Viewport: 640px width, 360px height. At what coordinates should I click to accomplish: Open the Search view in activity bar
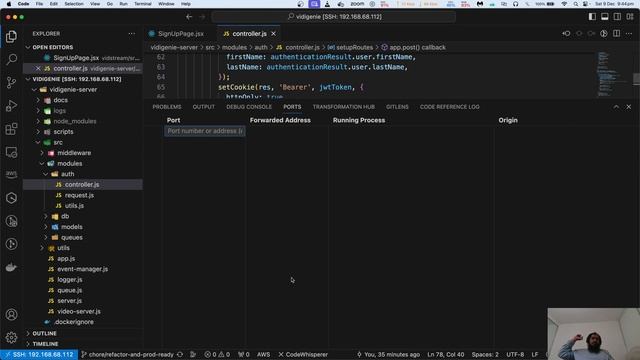(11, 60)
